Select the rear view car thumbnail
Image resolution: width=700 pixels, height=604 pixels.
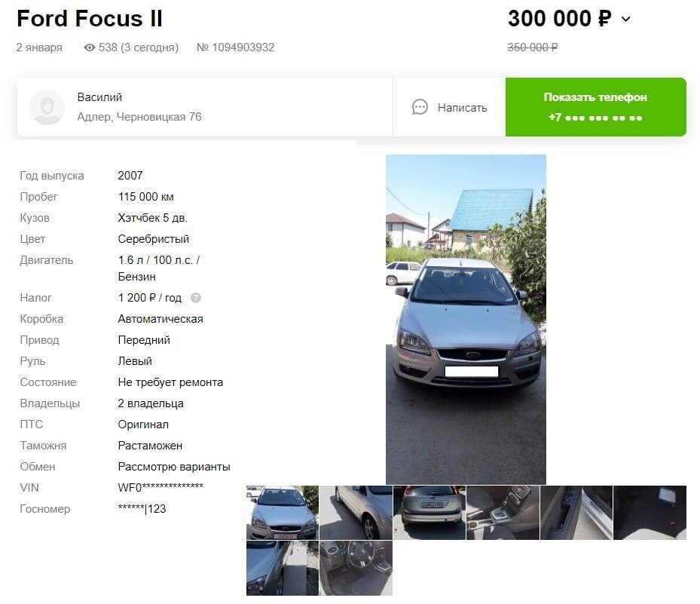click(x=429, y=513)
